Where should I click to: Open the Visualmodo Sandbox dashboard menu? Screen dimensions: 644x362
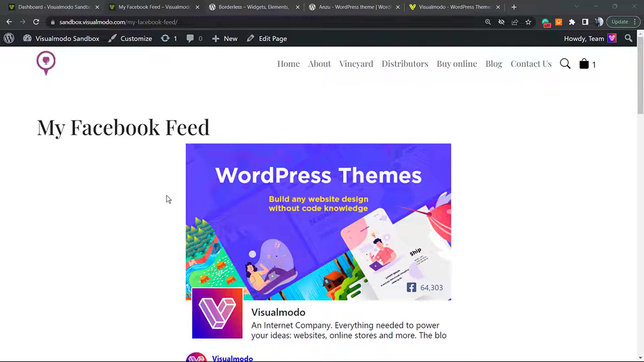click(61, 39)
